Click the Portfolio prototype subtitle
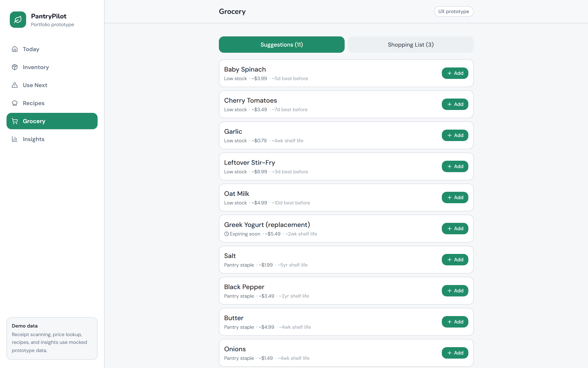 [52, 25]
